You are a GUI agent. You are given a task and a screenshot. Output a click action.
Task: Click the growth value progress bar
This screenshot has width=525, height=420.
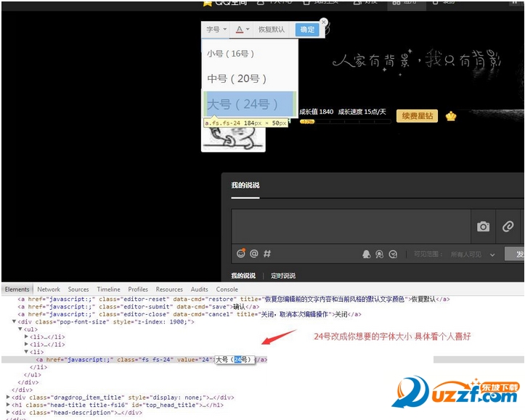(x=345, y=122)
